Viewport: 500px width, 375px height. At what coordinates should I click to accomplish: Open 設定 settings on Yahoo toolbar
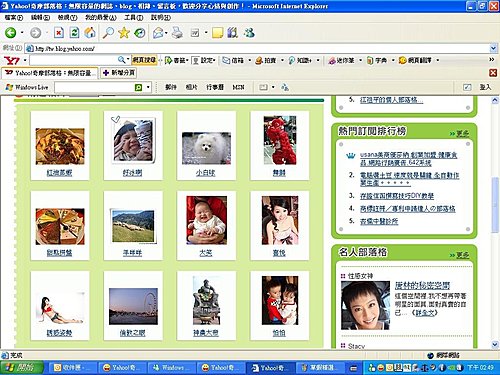click(x=204, y=60)
